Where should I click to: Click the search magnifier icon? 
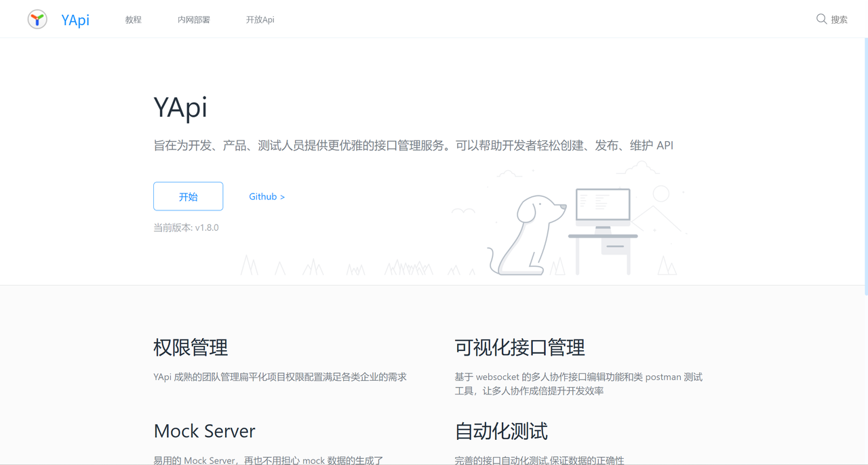pyautogui.click(x=821, y=19)
